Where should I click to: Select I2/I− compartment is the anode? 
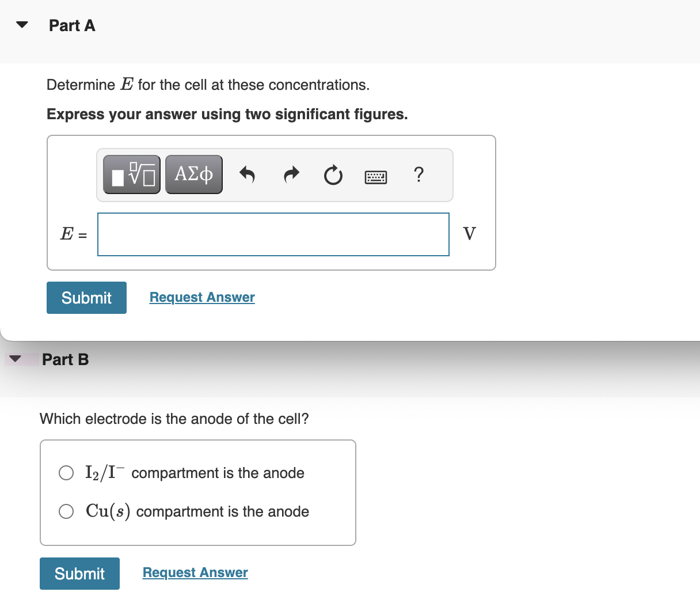coord(66,473)
